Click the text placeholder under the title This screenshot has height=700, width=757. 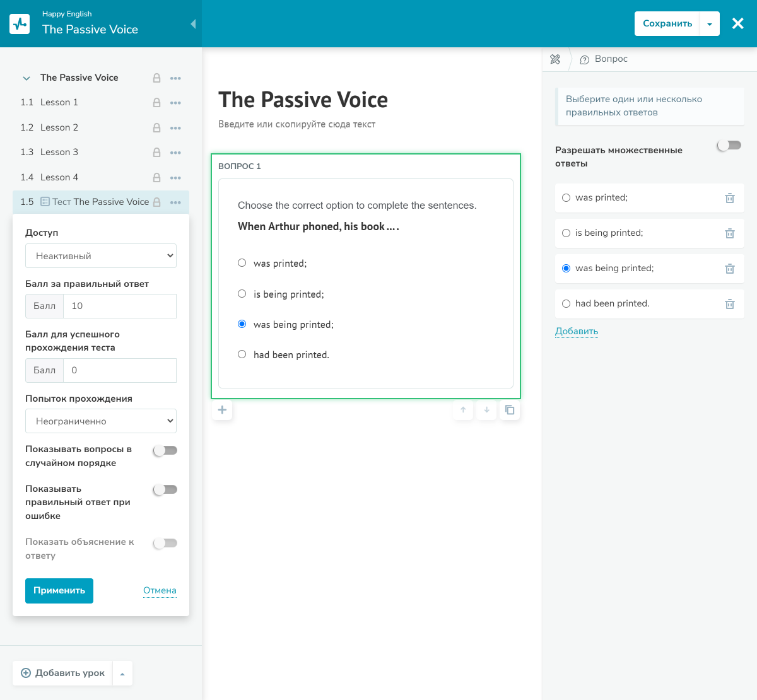pos(296,124)
